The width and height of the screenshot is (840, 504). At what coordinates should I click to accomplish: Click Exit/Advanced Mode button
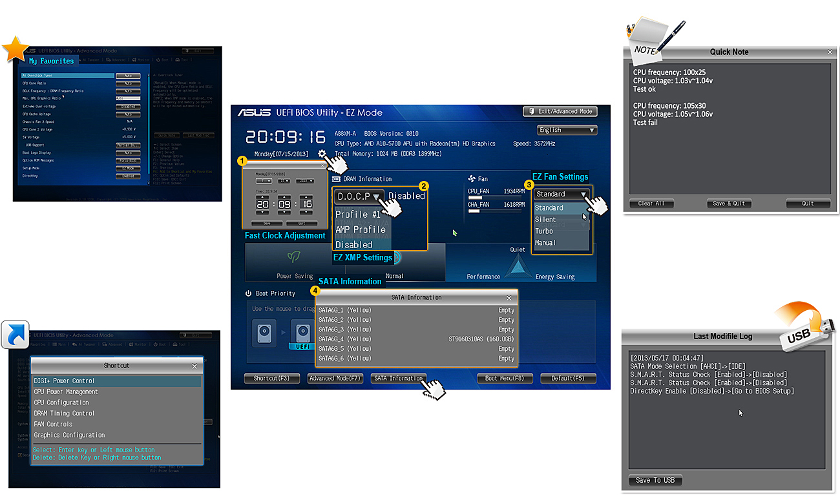[560, 111]
